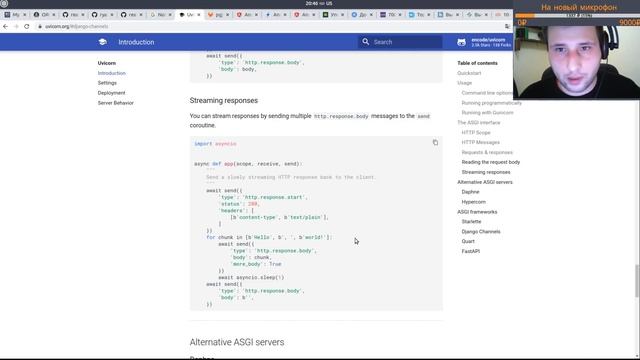
Task: Click the extension icon right of address bar
Action: point(507,26)
